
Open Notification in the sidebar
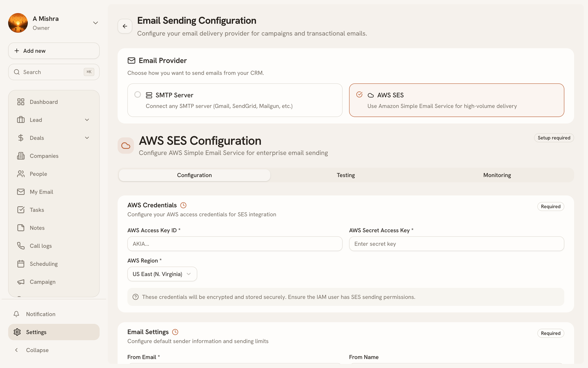click(x=54, y=314)
